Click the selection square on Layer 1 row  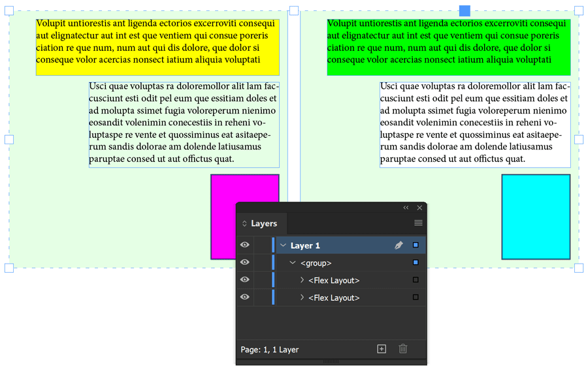416,245
